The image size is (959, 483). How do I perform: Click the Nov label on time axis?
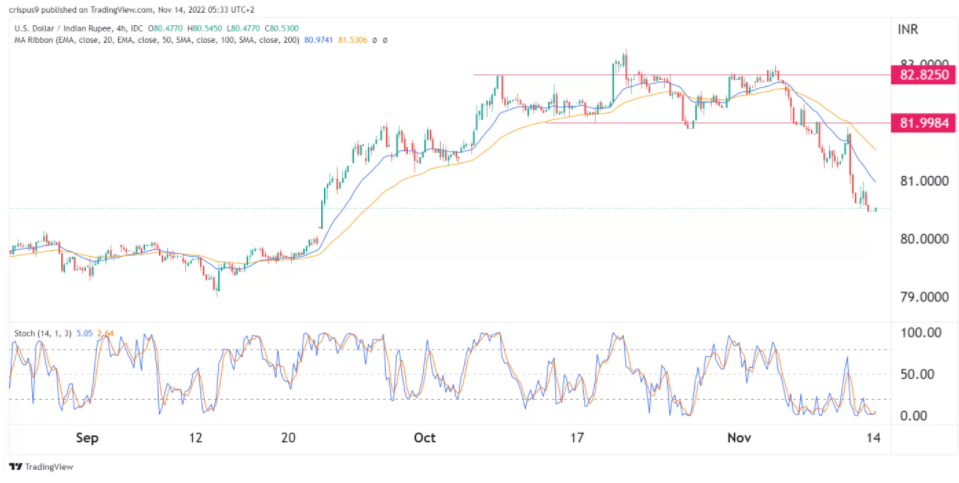click(739, 438)
